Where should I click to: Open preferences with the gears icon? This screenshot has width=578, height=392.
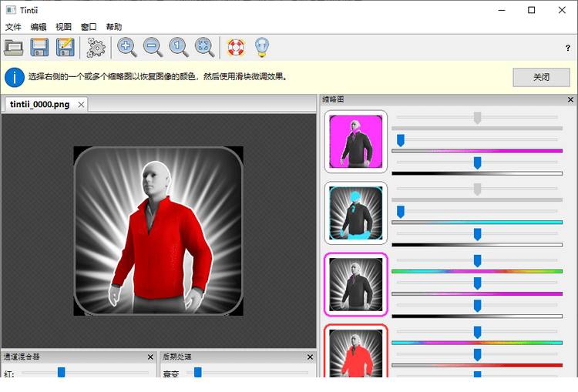[x=96, y=48]
